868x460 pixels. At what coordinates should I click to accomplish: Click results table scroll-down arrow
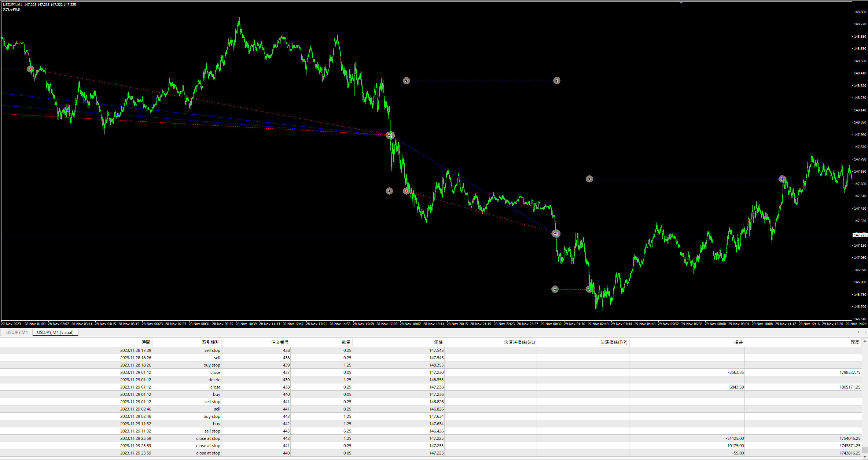point(865,457)
